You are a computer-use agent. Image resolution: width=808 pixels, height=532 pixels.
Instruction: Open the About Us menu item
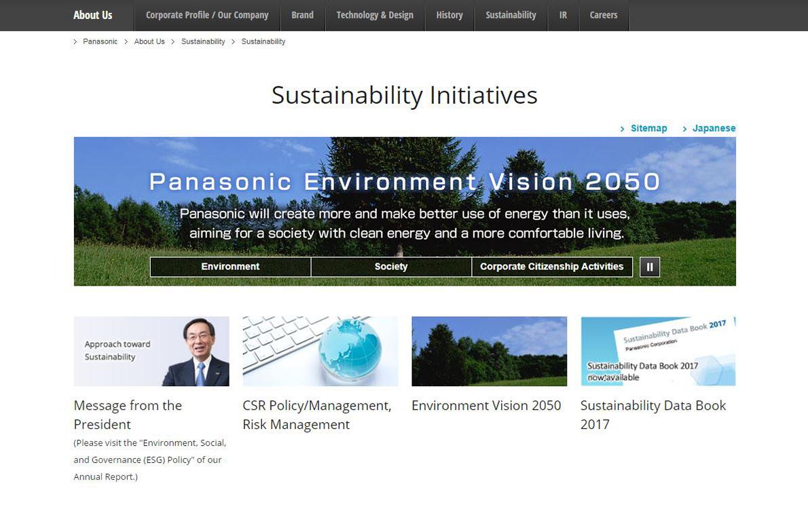[x=93, y=15]
